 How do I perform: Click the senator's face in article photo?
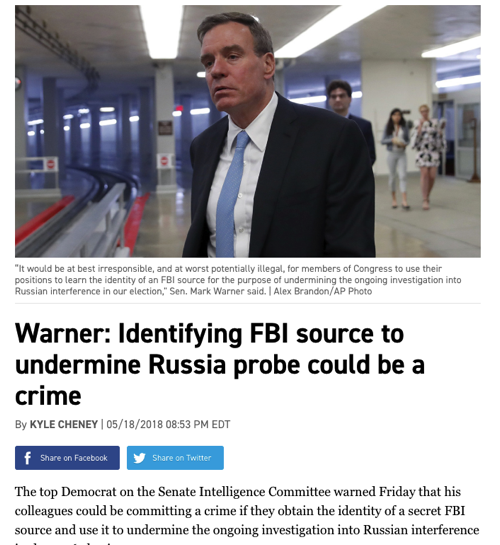[231, 68]
